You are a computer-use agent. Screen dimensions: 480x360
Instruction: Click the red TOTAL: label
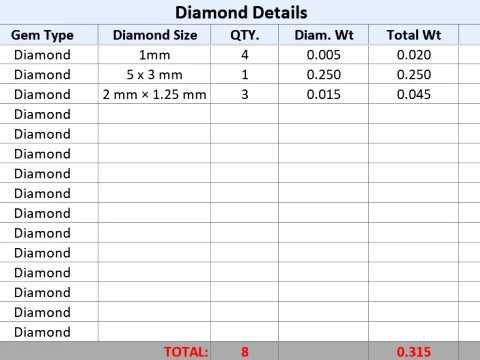tap(186, 352)
